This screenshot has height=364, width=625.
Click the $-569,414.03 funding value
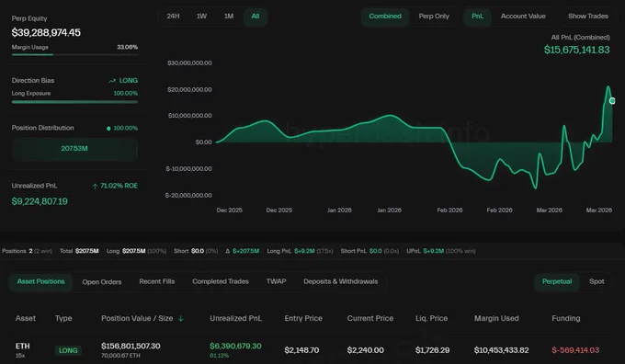[575, 350]
